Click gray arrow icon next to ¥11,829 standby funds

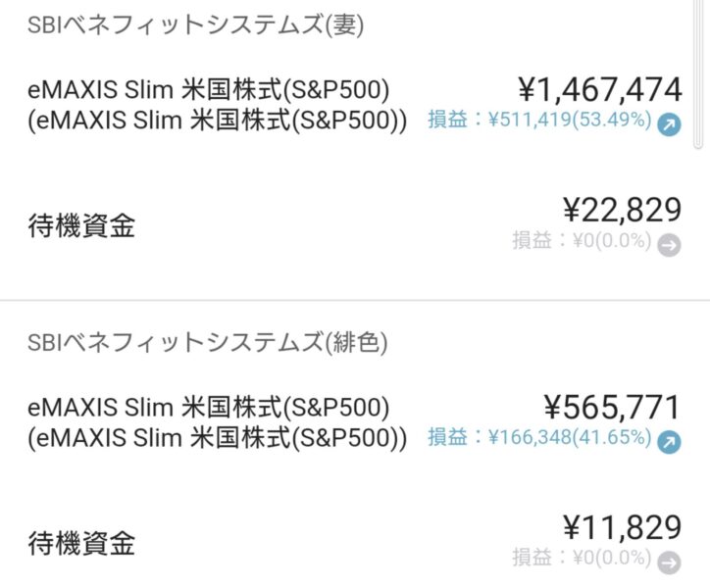669,563
